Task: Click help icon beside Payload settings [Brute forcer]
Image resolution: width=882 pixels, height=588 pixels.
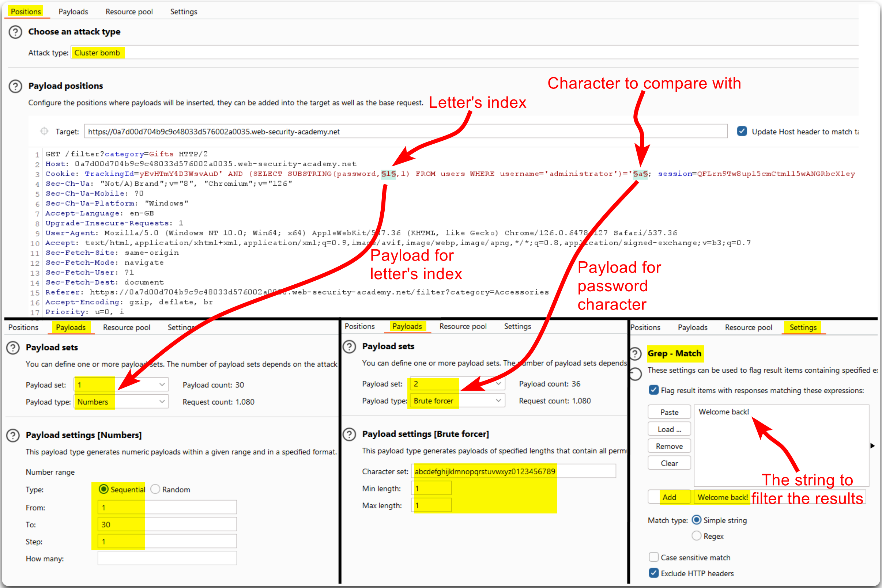Action: pyautogui.click(x=349, y=434)
